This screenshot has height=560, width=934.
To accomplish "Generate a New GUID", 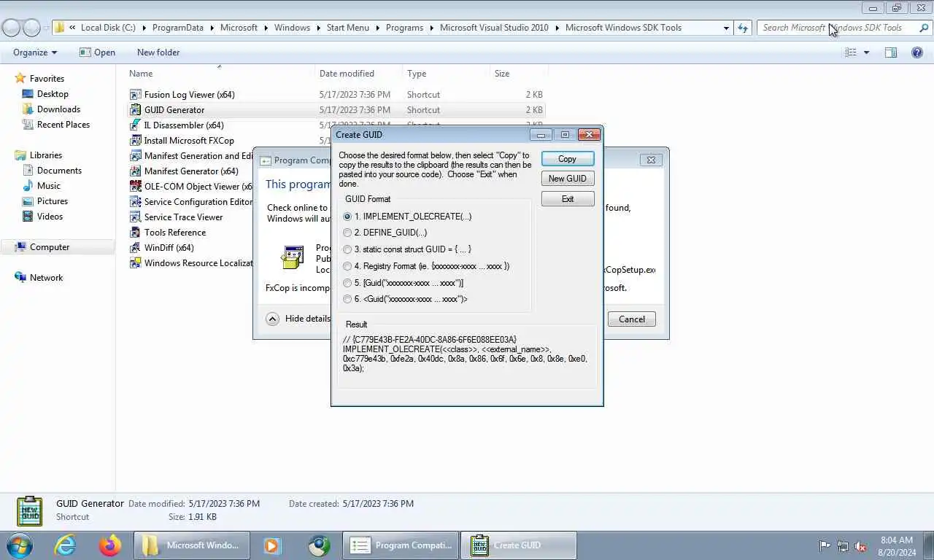I will (x=567, y=179).
